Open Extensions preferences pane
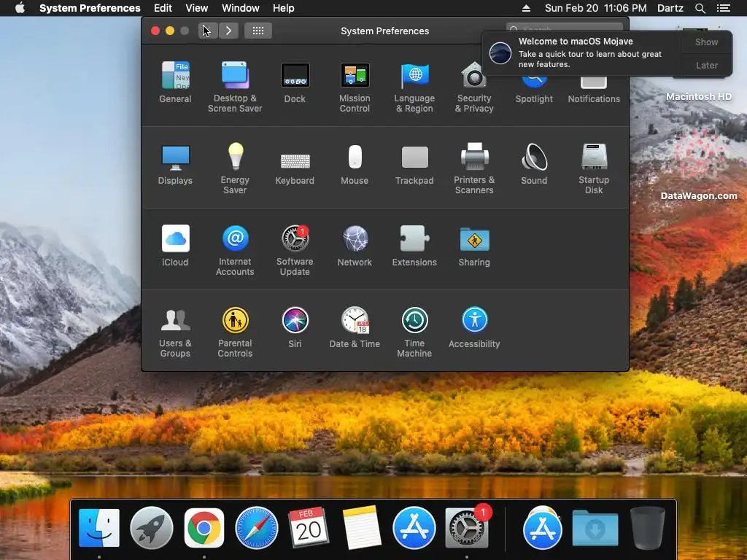 click(414, 246)
